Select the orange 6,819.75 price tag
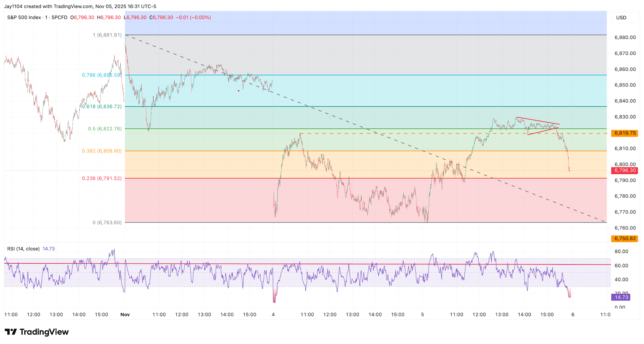 coord(625,133)
